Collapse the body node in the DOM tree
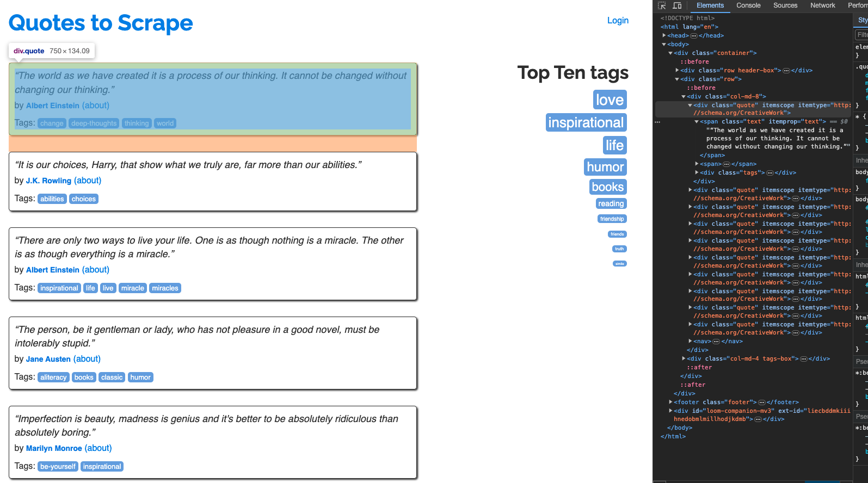This screenshot has height=483, width=868. [x=664, y=44]
